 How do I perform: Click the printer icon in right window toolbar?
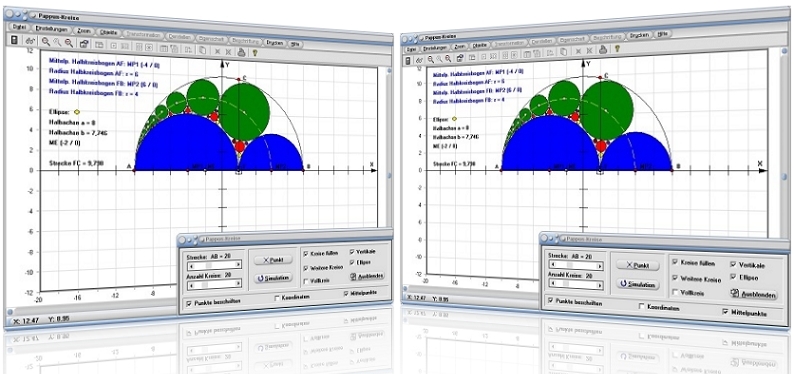(x=603, y=50)
